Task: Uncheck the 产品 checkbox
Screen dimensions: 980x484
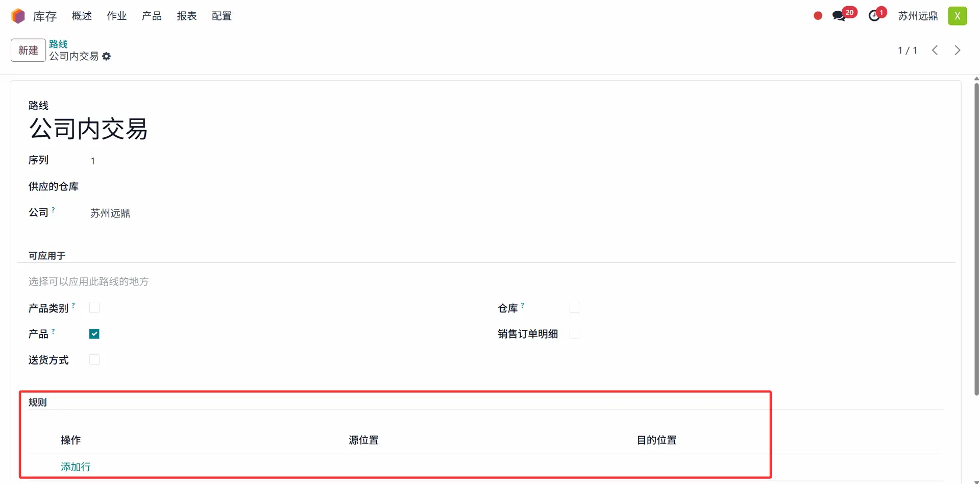Action: click(x=94, y=334)
